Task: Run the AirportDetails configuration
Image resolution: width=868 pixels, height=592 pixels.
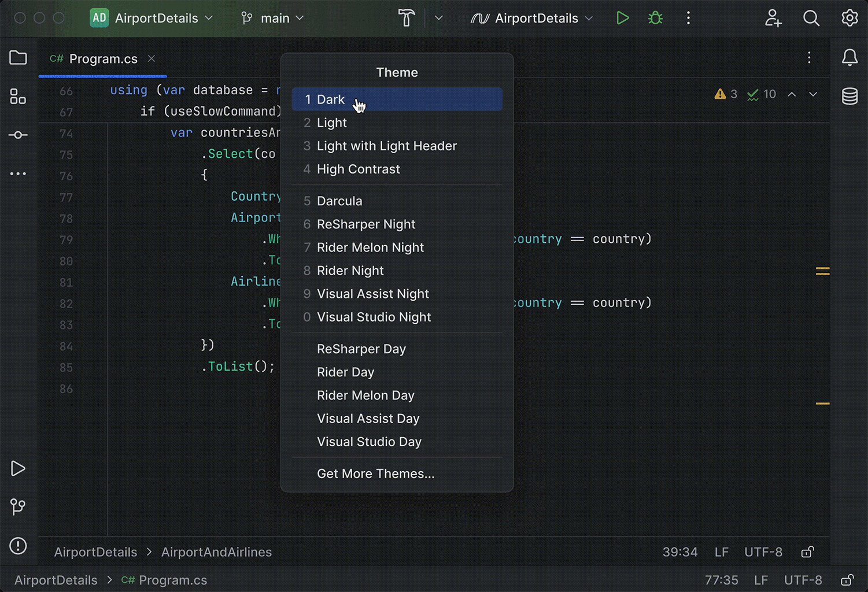Action: click(x=623, y=18)
